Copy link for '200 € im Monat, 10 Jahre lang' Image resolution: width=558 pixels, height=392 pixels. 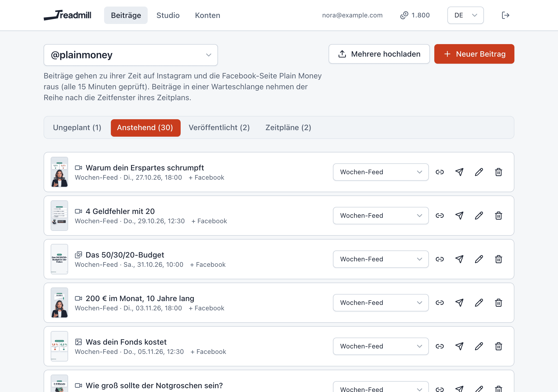tap(440, 303)
